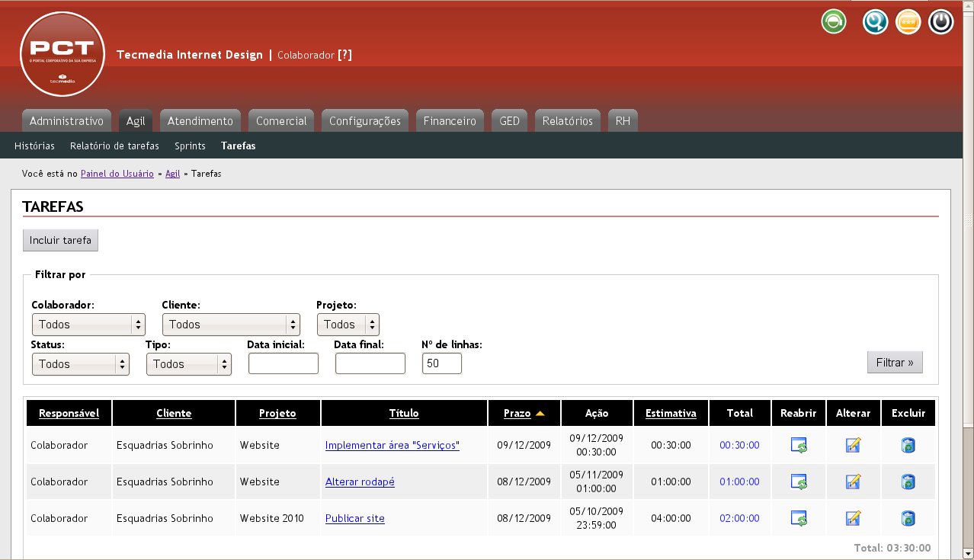This screenshot has height=560, width=974.
Task: Select the Agil tab
Action: (x=136, y=121)
